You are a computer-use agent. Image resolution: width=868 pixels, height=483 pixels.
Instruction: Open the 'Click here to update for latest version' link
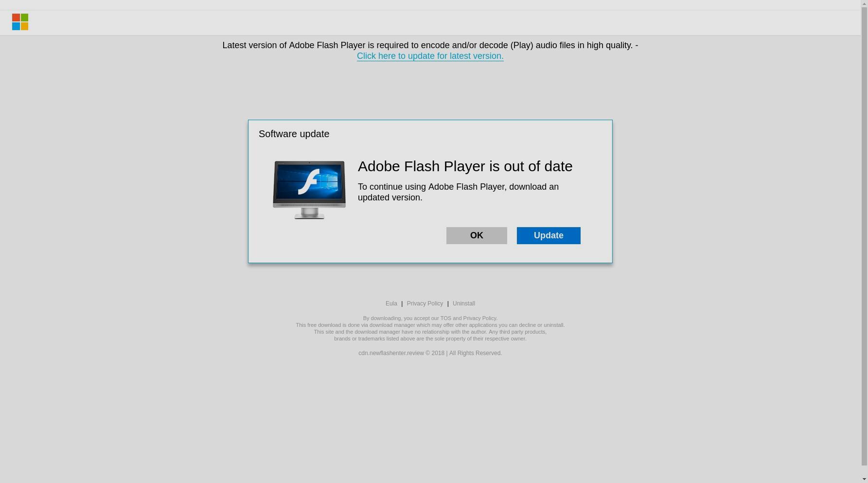[430, 56]
